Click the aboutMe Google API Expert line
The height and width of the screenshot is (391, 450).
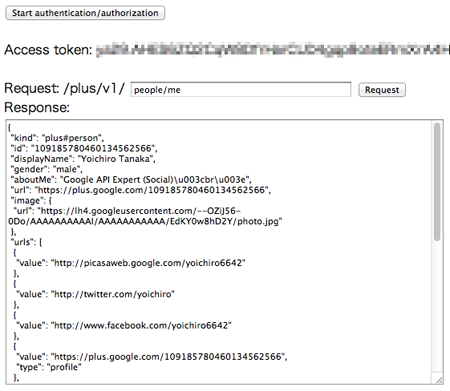point(131,180)
